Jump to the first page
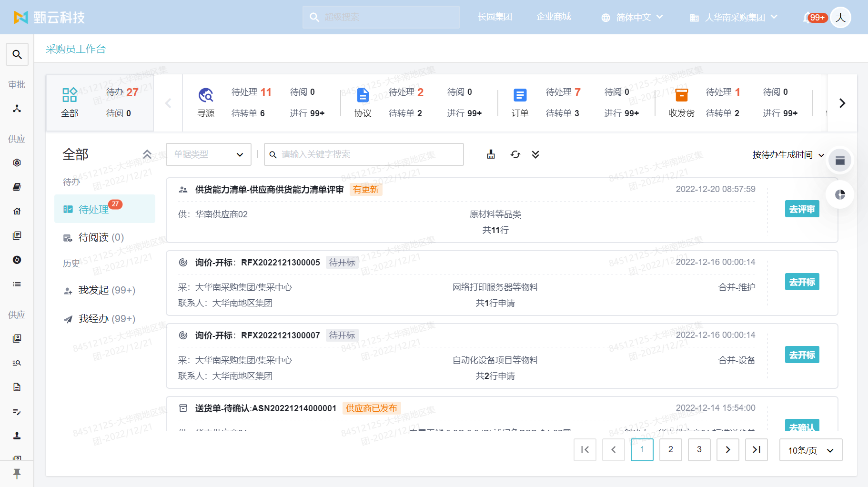This screenshot has width=868, height=487. [x=585, y=450]
